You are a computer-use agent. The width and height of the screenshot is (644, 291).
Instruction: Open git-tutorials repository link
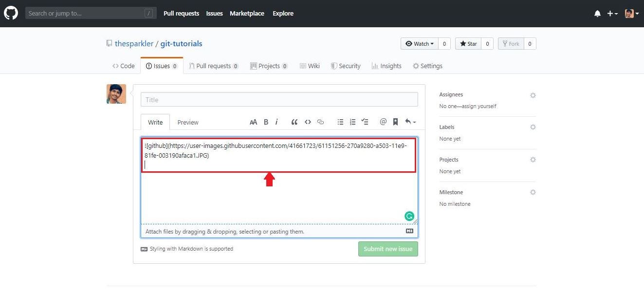181,43
